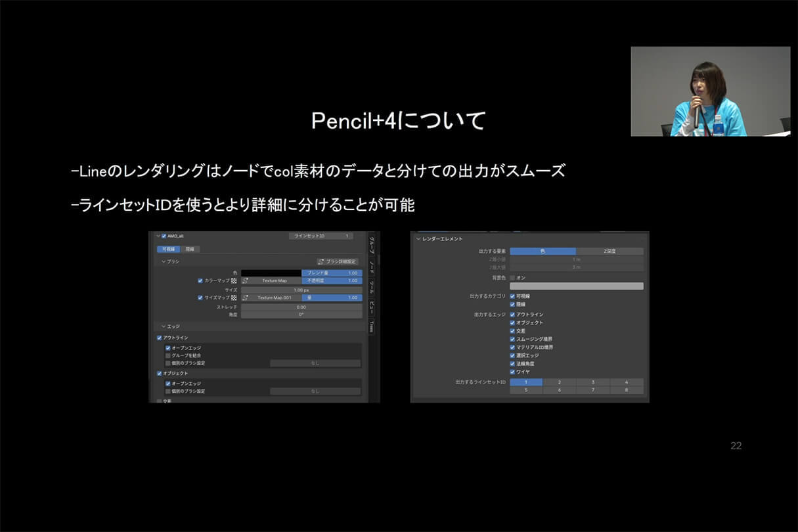Click the checkerboard icon next to カラーマップ

234,280
